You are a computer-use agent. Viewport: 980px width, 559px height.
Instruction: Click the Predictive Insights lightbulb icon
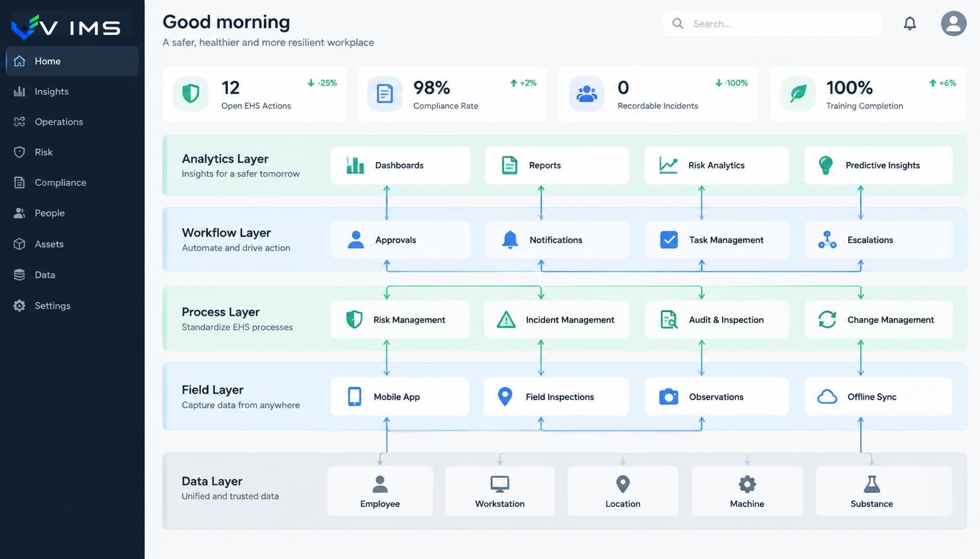pyautogui.click(x=826, y=165)
